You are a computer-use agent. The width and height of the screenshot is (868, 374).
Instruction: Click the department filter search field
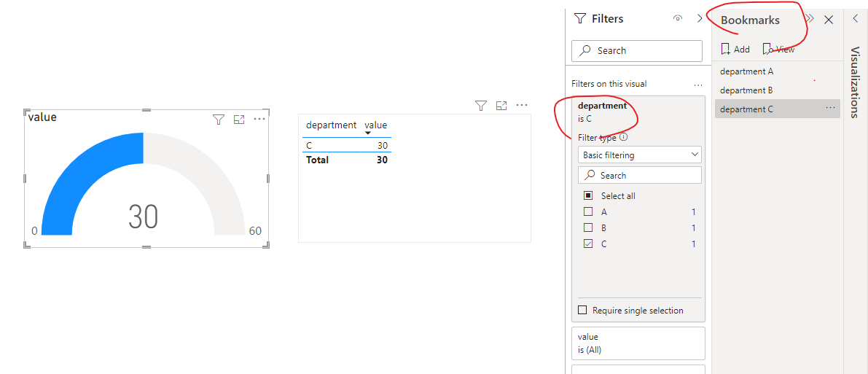point(639,175)
